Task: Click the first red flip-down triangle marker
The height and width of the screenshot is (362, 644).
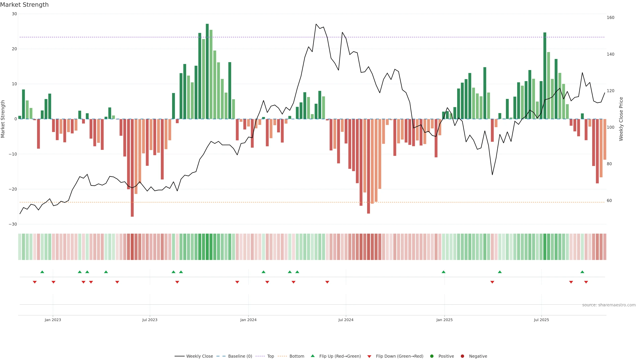Action: pos(35,282)
